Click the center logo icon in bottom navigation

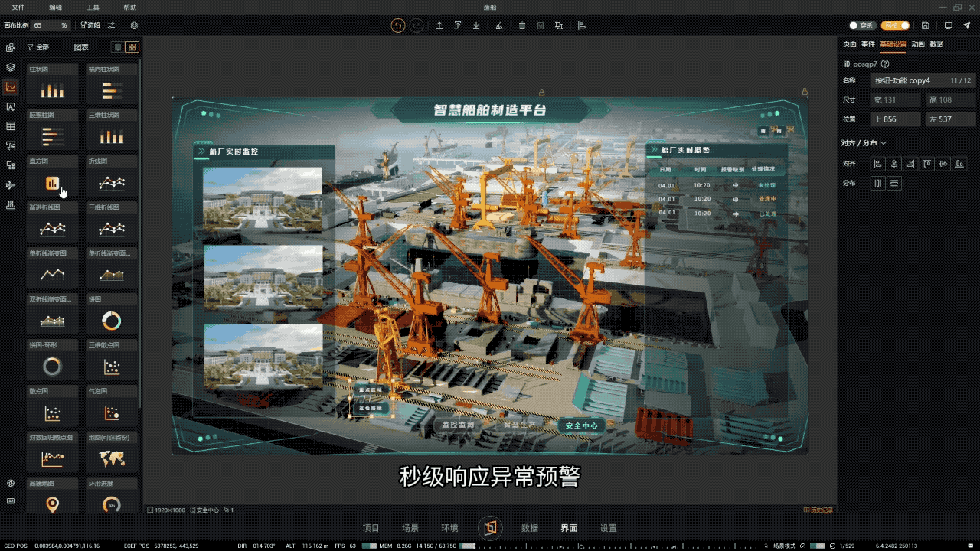click(490, 528)
